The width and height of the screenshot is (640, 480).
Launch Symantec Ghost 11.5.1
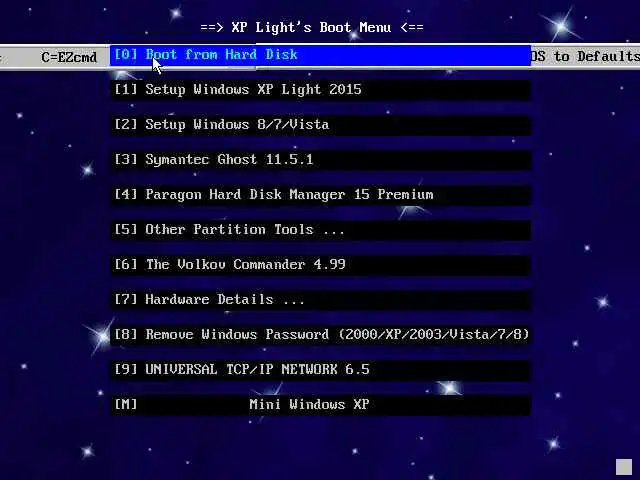tap(320, 160)
